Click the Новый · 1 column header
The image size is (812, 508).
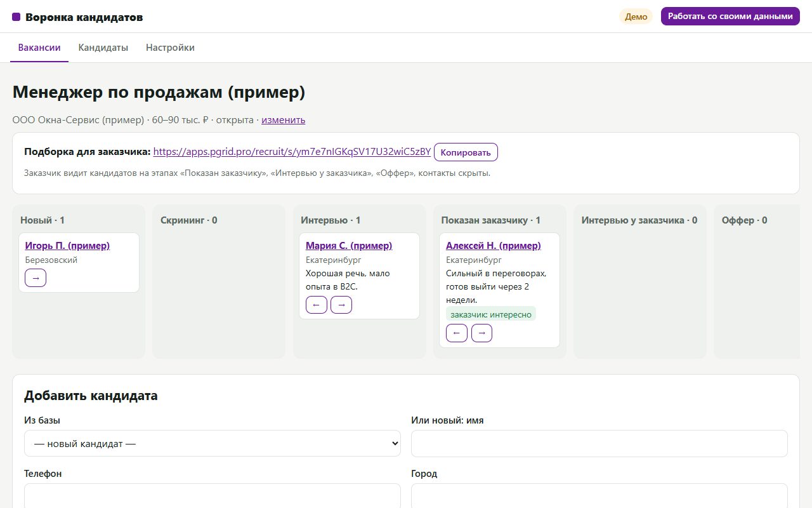click(43, 220)
